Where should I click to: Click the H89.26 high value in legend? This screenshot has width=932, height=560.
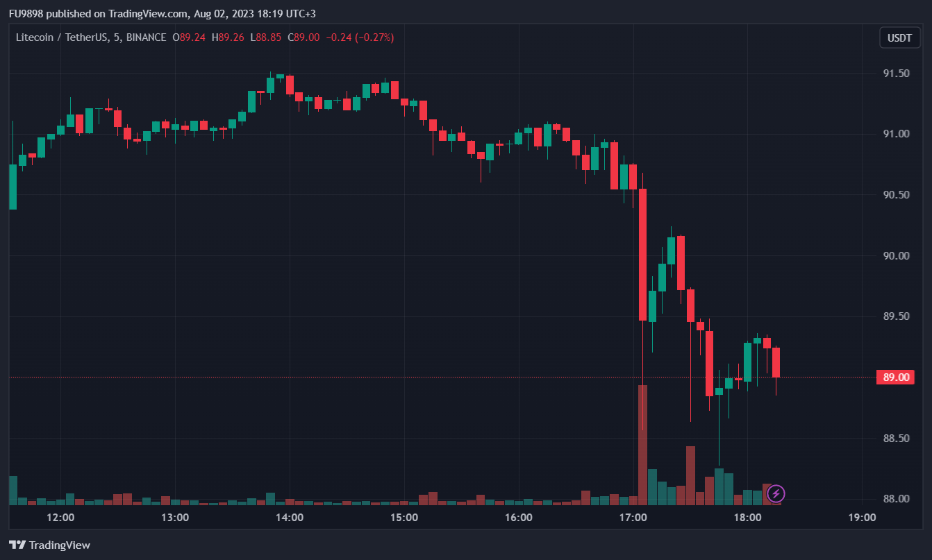pyautogui.click(x=228, y=37)
